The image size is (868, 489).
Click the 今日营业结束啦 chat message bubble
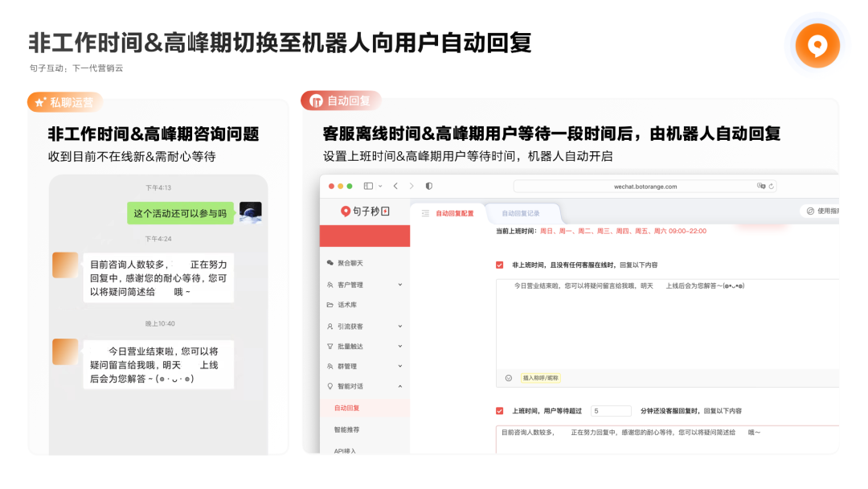pyautogui.click(x=158, y=365)
